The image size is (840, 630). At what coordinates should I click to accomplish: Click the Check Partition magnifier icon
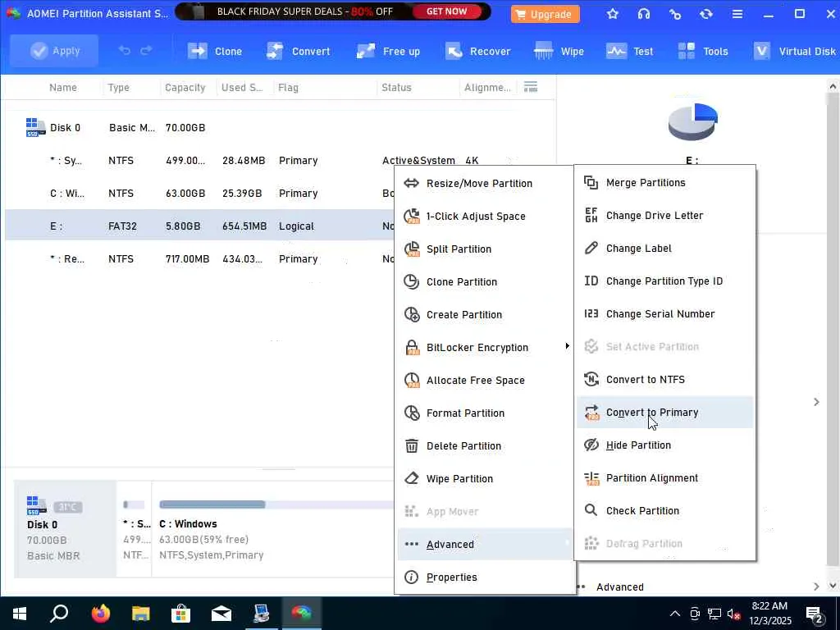point(591,510)
